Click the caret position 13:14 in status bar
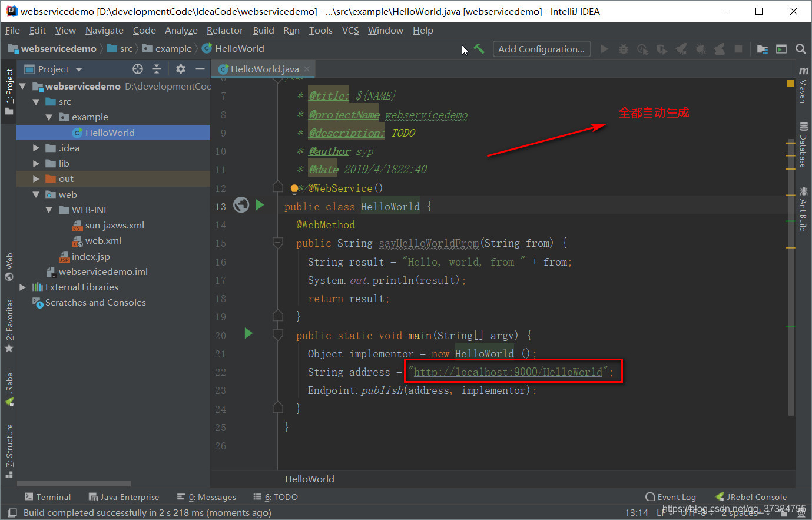Screen dimensions: 812x520 (x=637, y=513)
